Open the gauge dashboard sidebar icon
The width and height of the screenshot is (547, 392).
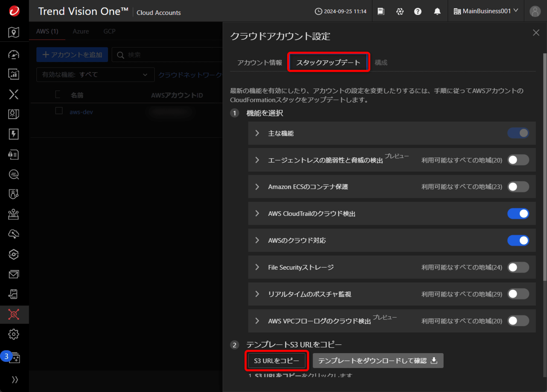click(14, 55)
